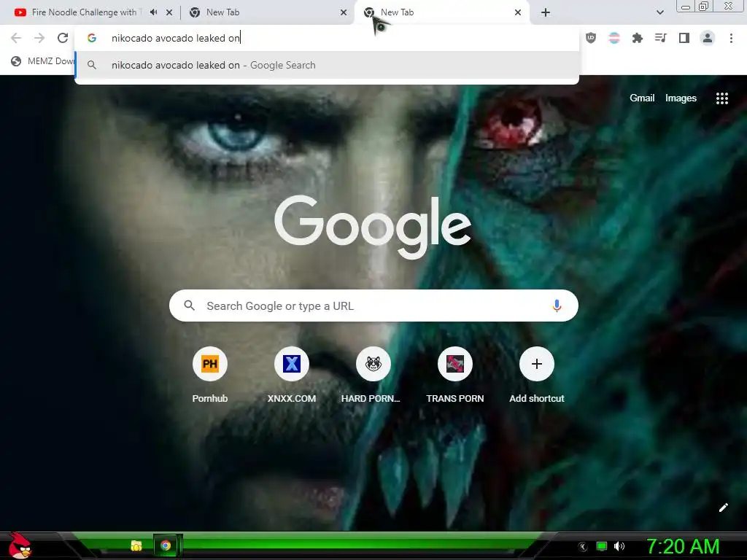Click the Add shortcut plus button
This screenshot has width=747, height=560.
[x=537, y=364]
